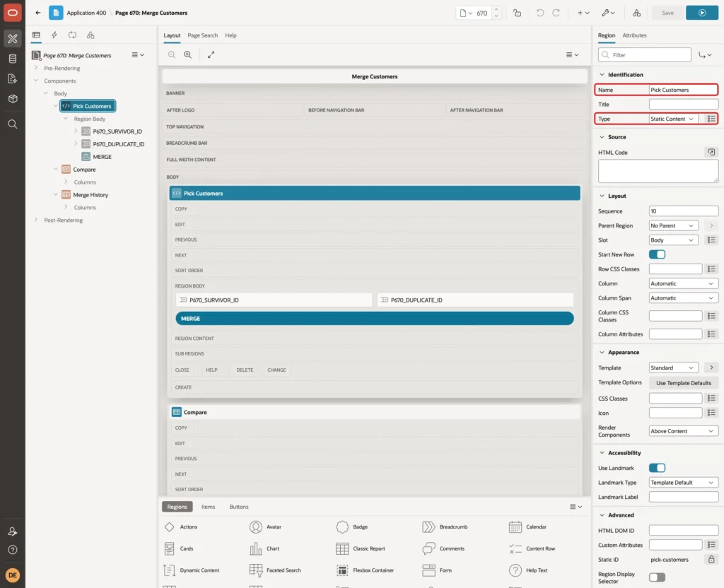Image resolution: width=724 pixels, height=588 pixels.
Task: Open the Shared Components icon in toolbar
Action: point(636,13)
